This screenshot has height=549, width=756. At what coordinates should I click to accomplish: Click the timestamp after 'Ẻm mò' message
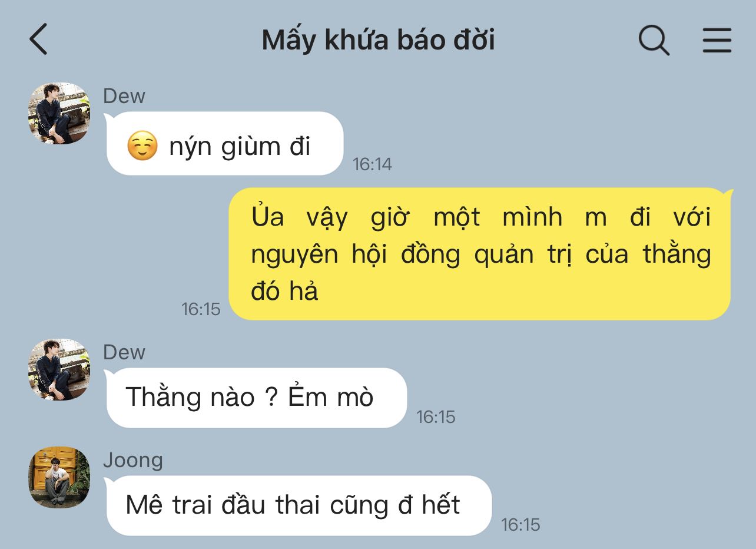(436, 417)
